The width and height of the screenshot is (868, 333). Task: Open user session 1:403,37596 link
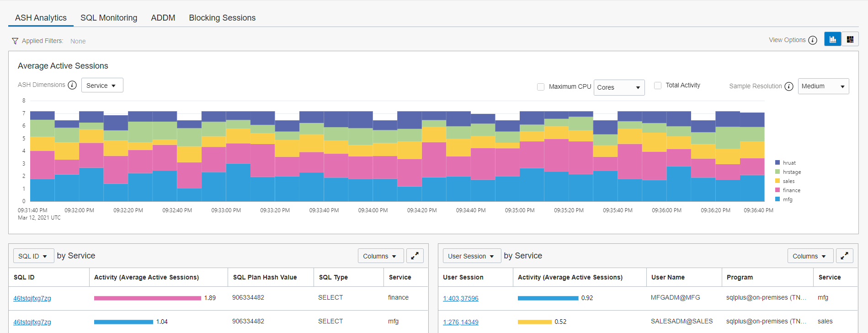(x=460, y=298)
